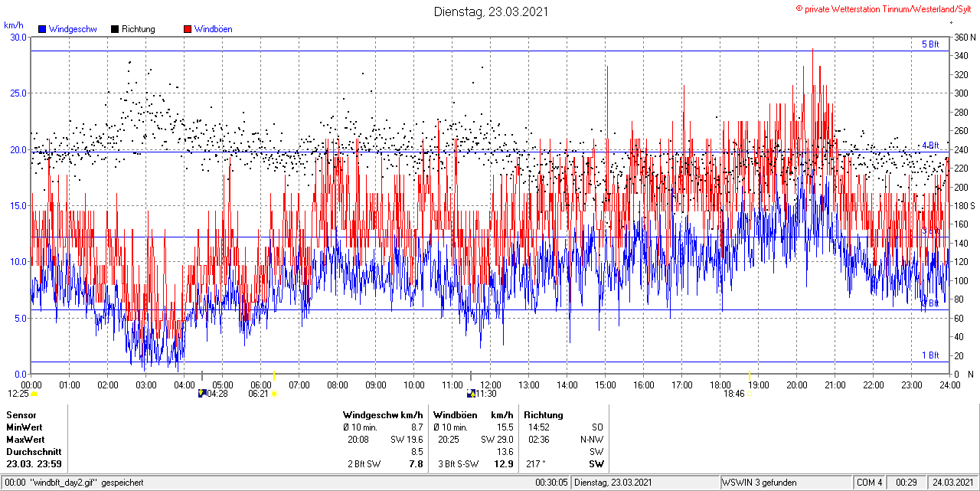Click the 00:29 status bar entry
The height and width of the screenshot is (491, 980).
[906, 483]
